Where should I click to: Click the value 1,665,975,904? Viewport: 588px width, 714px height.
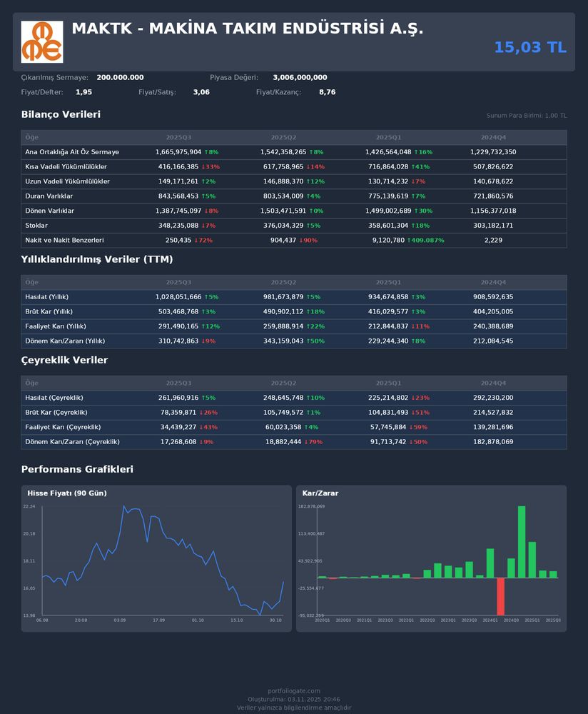click(178, 152)
